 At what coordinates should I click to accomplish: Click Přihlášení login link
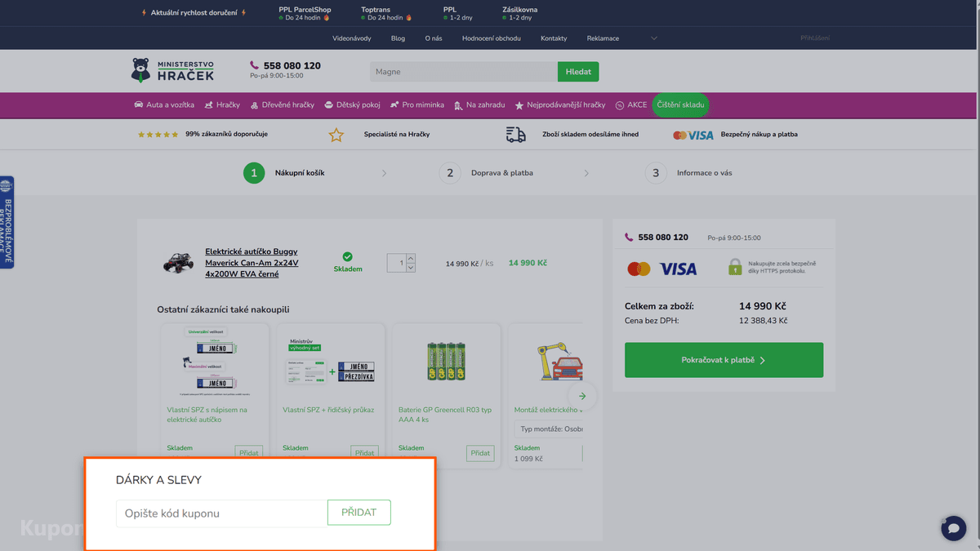(815, 38)
